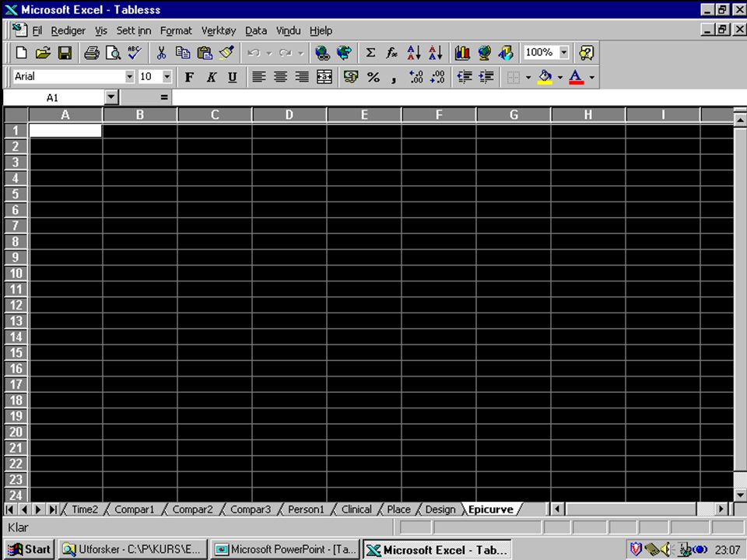Sort ascending A to Z
Image resolution: width=747 pixels, height=560 pixels.
413,52
